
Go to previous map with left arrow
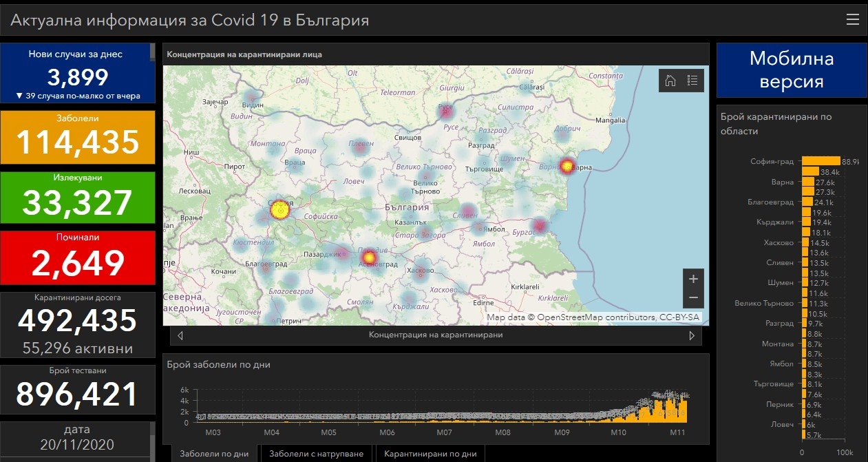point(180,335)
